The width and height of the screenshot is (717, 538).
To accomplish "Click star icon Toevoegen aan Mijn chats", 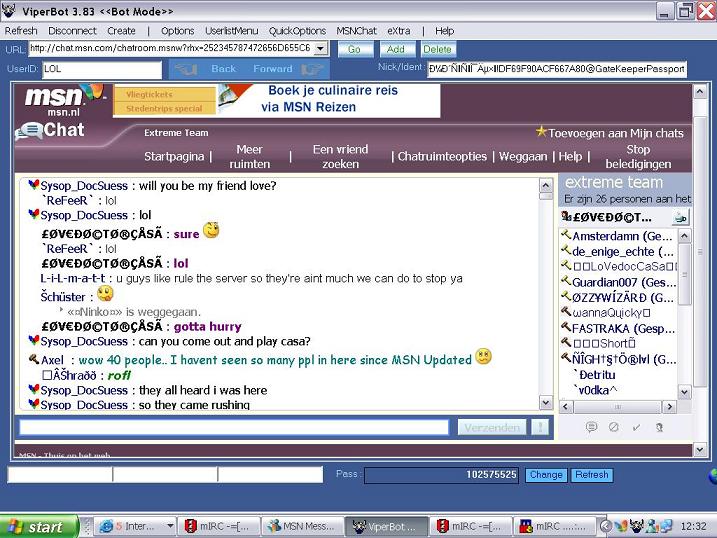I will [x=541, y=132].
